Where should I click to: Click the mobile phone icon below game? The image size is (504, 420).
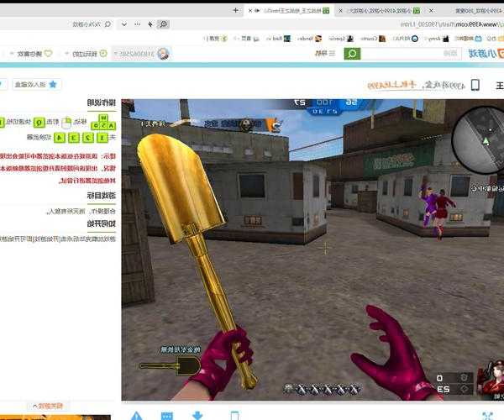click(x=234, y=415)
